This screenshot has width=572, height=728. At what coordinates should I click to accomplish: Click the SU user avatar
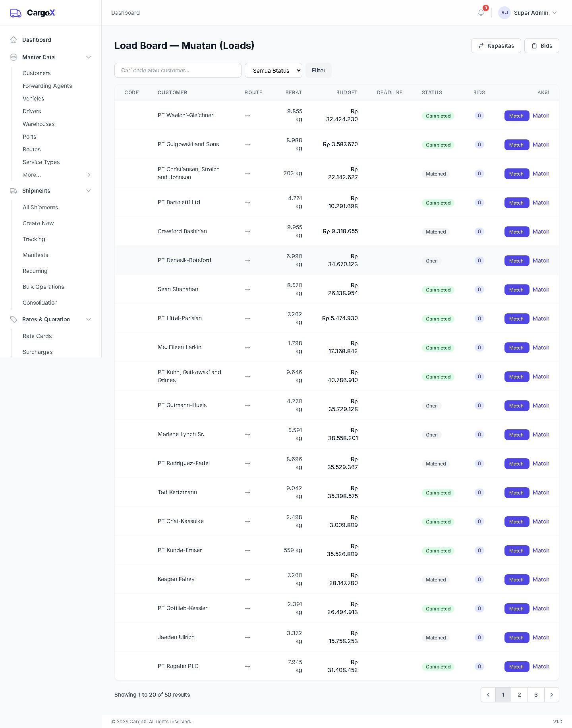coord(504,13)
